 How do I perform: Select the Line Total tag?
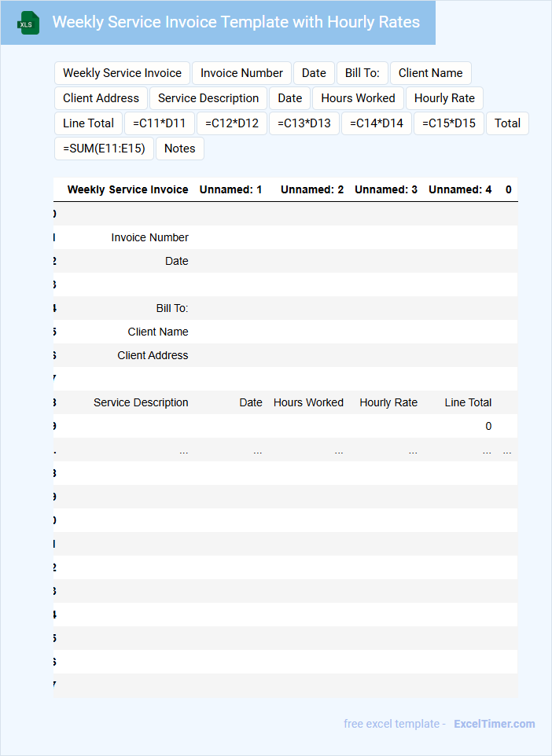click(x=88, y=123)
